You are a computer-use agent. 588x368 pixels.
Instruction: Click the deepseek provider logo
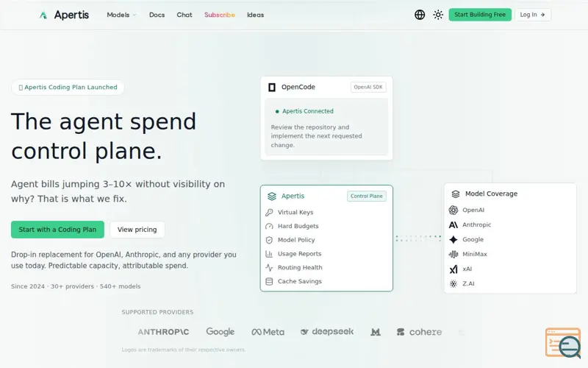[x=327, y=332]
